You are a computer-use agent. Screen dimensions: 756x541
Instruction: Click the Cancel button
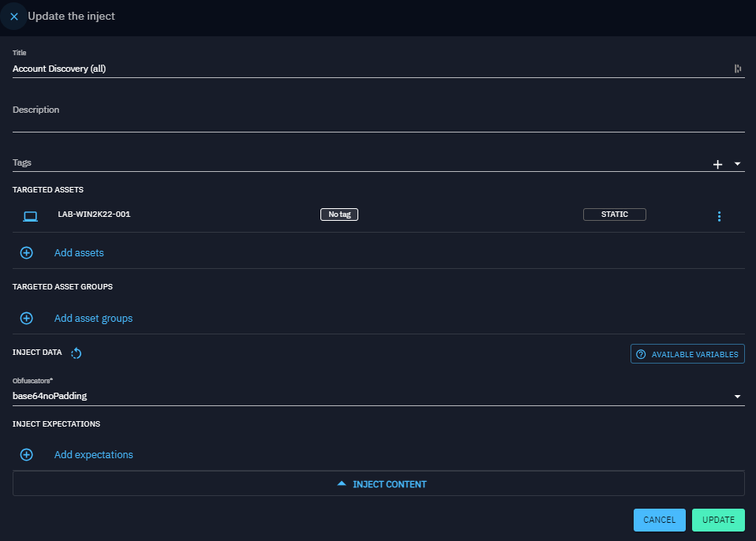tap(659, 520)
